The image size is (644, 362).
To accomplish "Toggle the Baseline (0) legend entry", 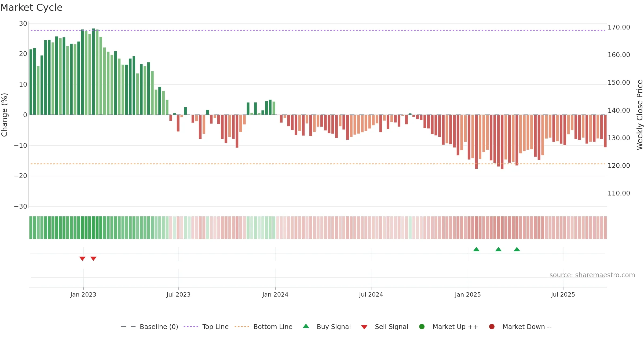I will coord(149,327).
